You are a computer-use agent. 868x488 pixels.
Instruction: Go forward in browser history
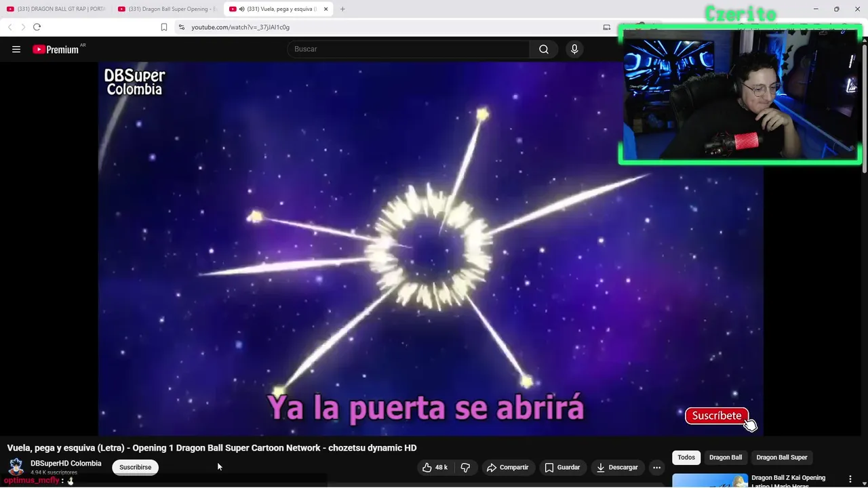pyautogui.click(x=22, y=27)
